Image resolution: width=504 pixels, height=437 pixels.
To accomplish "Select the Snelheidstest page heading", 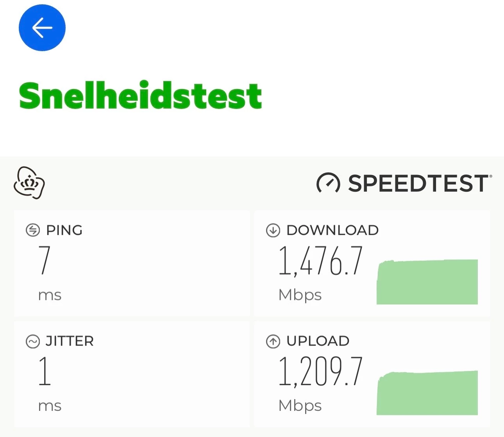I will (x=140, y=96).
